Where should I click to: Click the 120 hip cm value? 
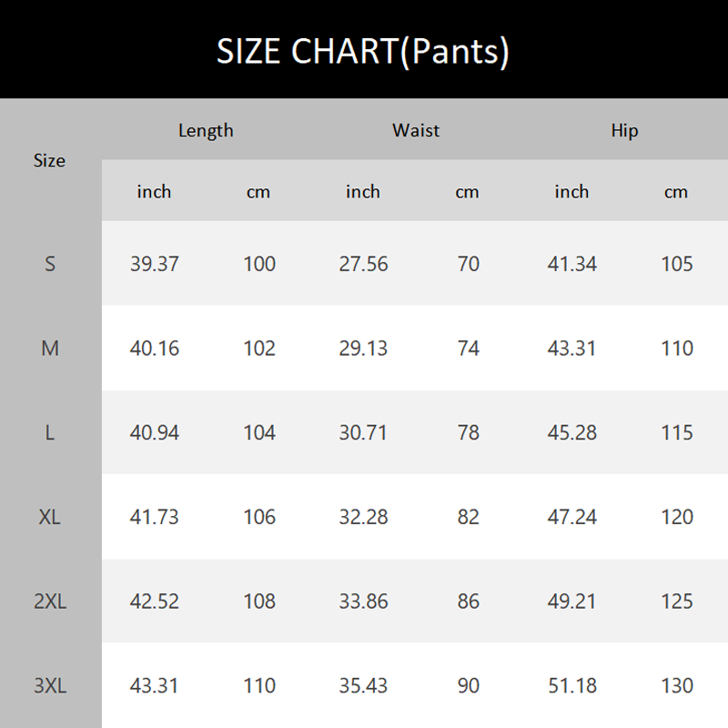tap(676, 517)
